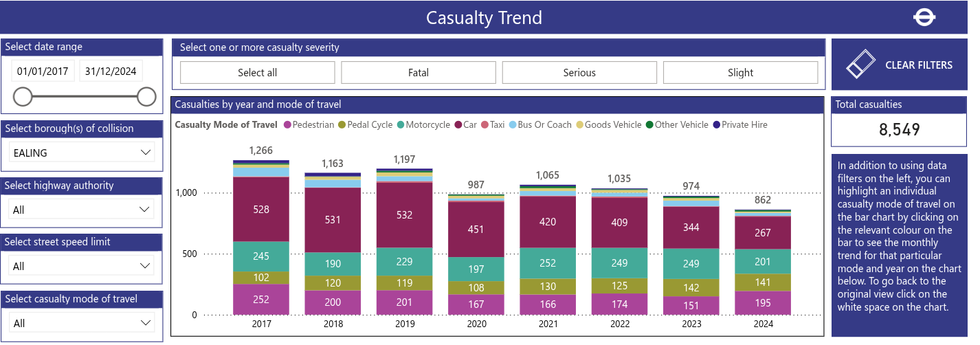980x345 pixels.
Task: Click the Pedestrian legend color dot
Action: point(287,125)
